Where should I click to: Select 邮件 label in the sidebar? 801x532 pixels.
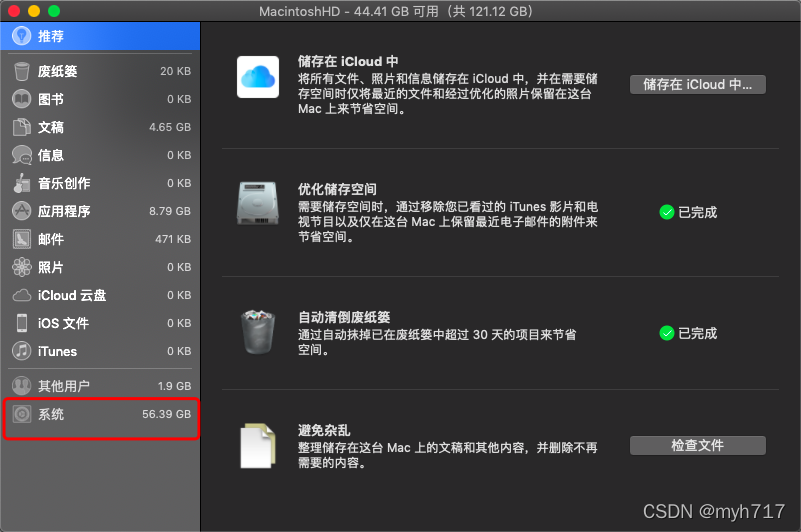(x=51, y=239)
